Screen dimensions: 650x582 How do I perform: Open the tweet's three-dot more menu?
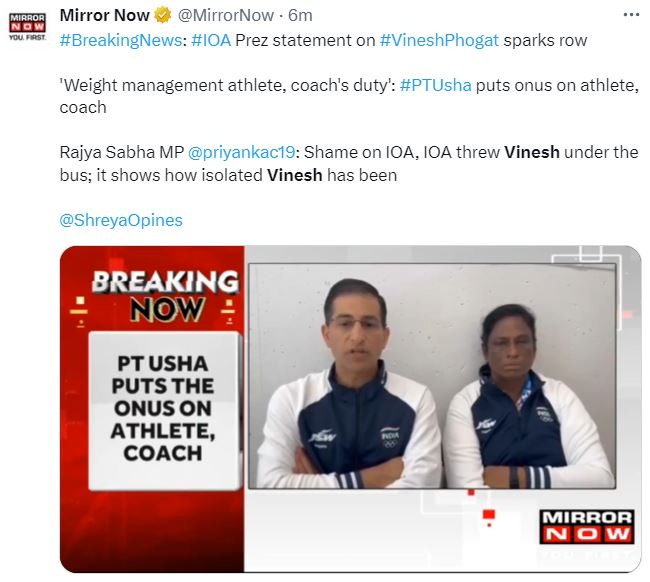click(x=631, y=15)
